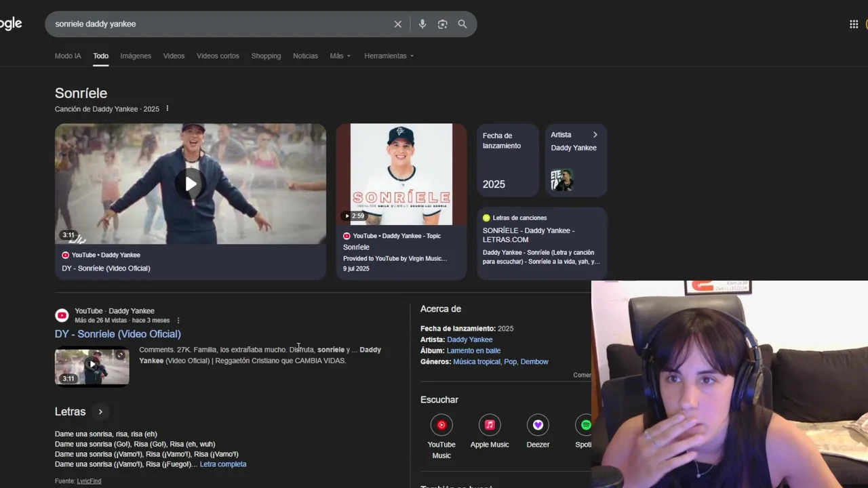The height and width of the screenshot is (488, 868).
Task: Expand the Herramientas dropdown
Action: click(x=389, y=56)
